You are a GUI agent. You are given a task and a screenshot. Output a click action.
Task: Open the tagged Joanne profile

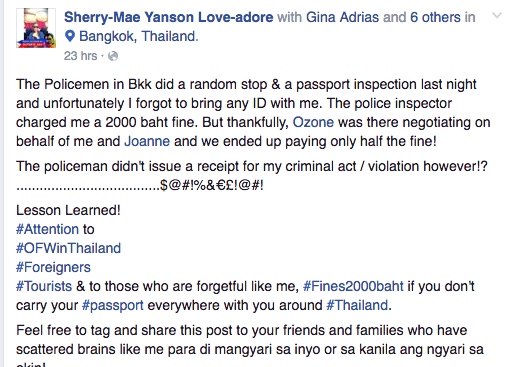coord(147,141)
